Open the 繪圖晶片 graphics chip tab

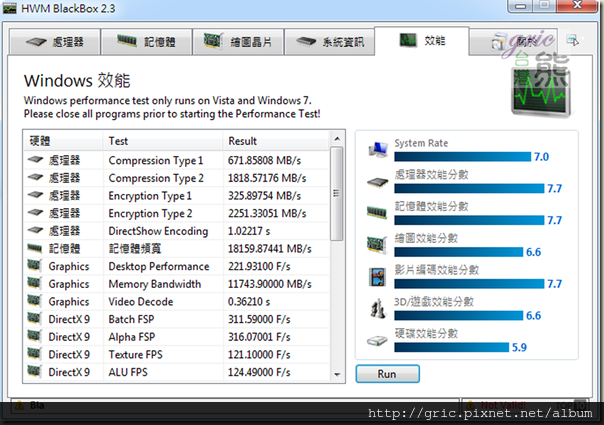coord(238,42)
